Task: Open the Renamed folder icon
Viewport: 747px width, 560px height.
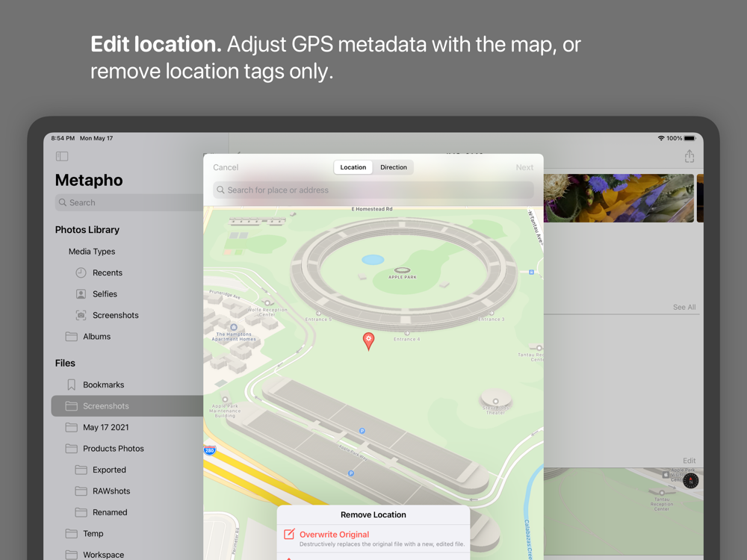Action: pos(81,512)
